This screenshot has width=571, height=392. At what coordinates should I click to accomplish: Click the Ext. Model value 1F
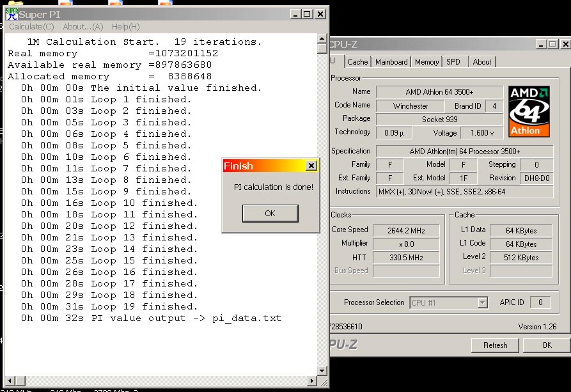coord(463,178)
